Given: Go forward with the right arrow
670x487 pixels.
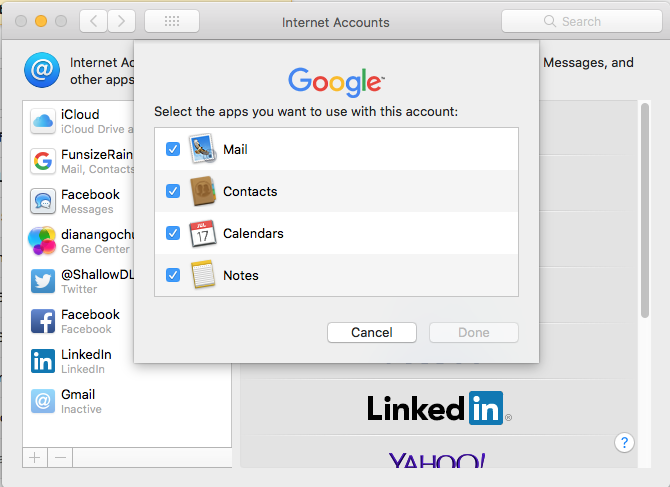Looking at the screenshot, I should 121,21.
